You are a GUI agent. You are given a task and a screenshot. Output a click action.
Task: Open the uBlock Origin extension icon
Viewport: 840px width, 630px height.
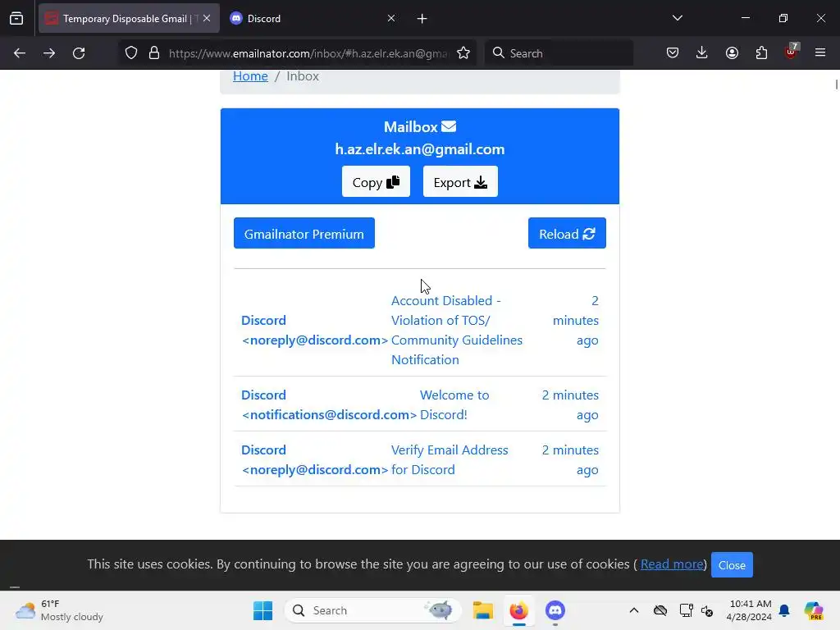click(792, 52)
